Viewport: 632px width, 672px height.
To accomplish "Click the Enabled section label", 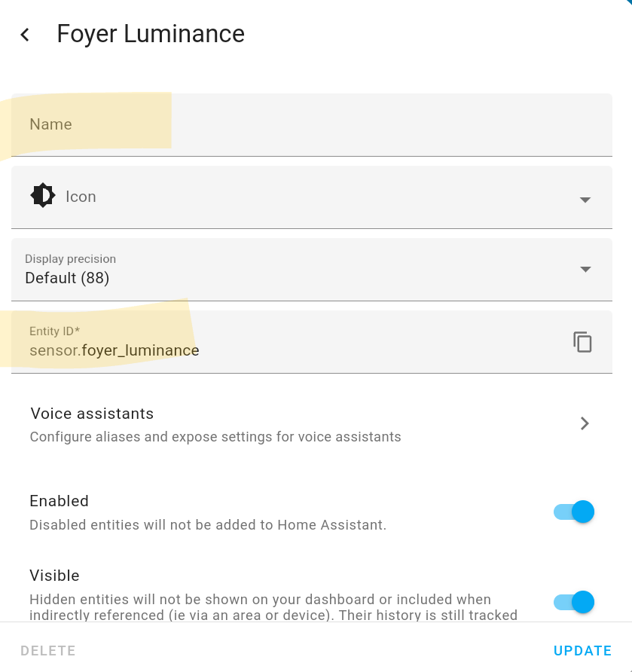I will [59, 501].
